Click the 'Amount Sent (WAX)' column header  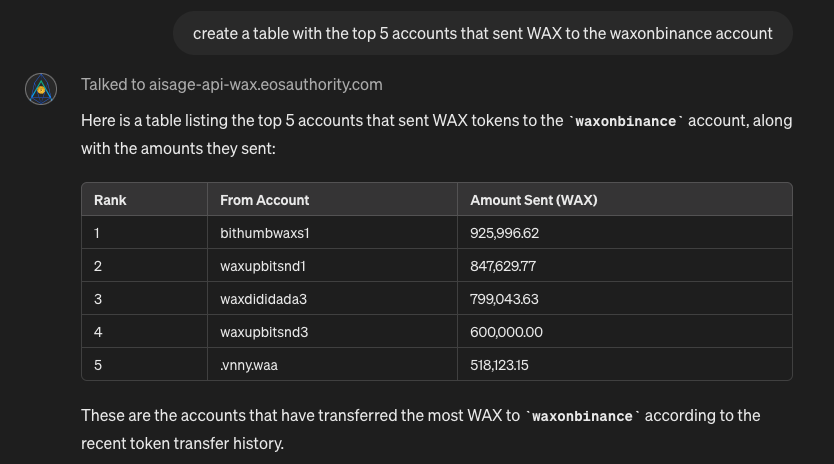tap(533, 200)
